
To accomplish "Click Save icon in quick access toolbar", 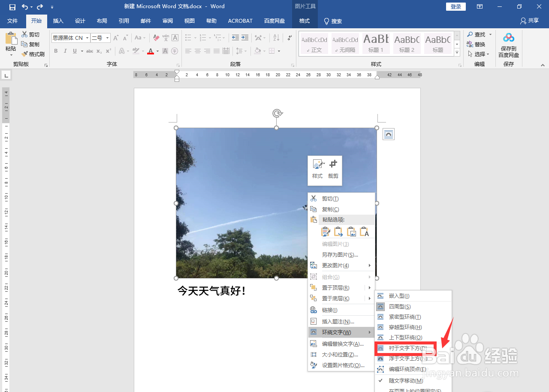I will pos(12,7).
